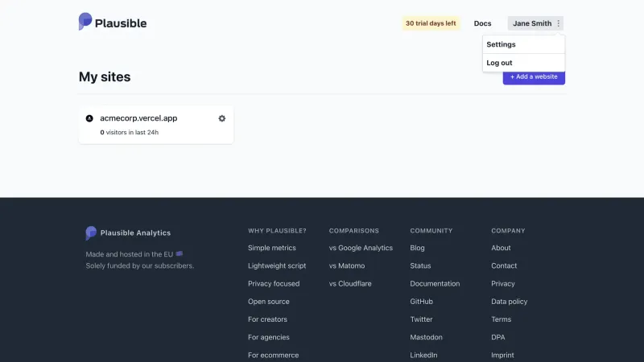Click the Plausible Analytics footer logo
The width and height of the screenshot is (644, 362).
coord(128,232)
